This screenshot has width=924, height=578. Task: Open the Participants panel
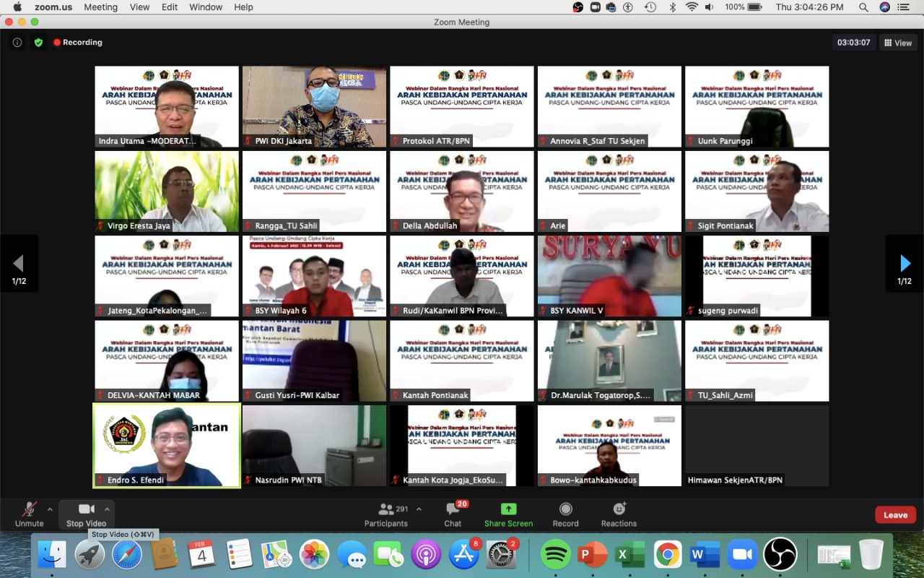pyautogui.click(x=386, y=514)
